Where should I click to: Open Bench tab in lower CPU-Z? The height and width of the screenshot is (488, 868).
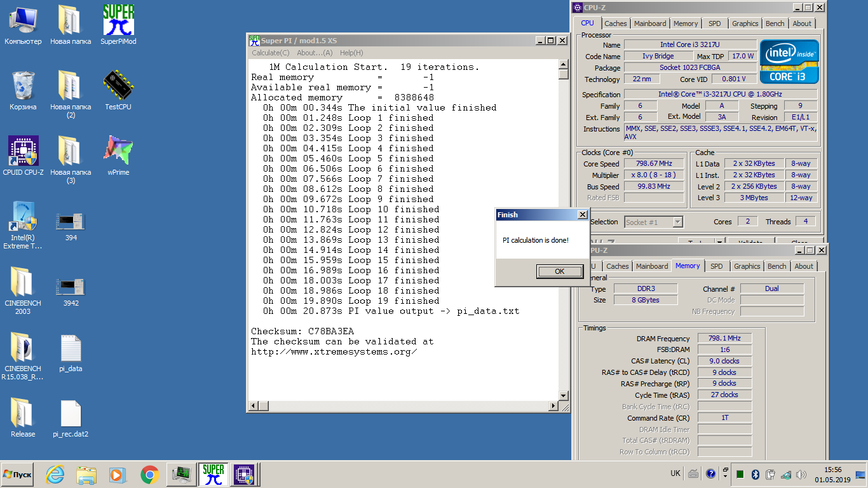pos(776,266)
